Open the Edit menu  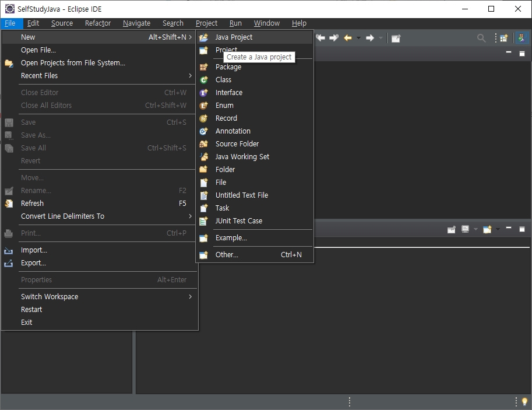[33, 23]
